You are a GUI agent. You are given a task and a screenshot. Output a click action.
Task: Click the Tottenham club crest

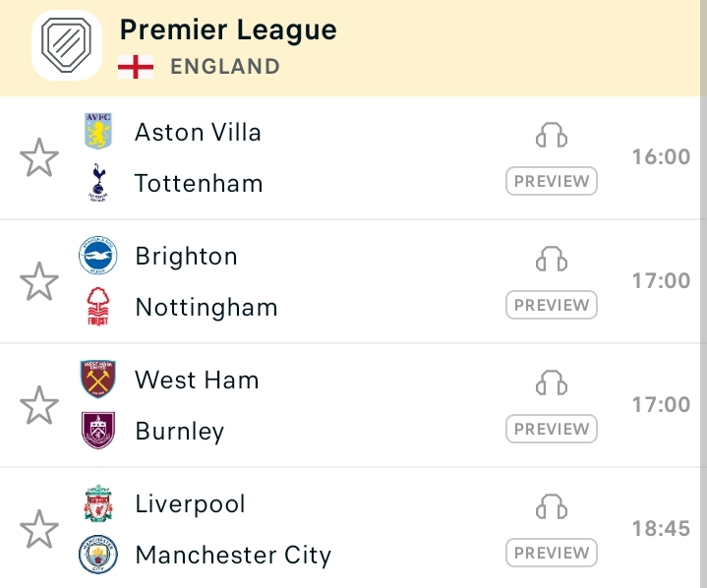(x=98, y=183)
